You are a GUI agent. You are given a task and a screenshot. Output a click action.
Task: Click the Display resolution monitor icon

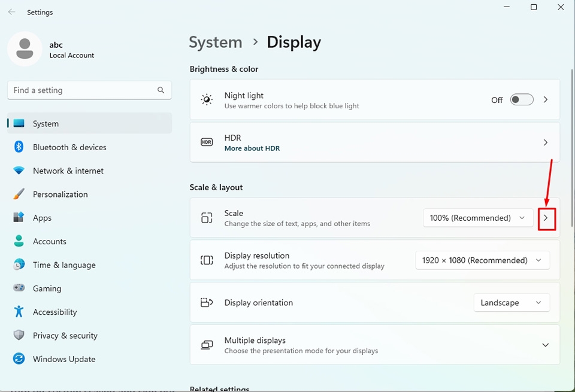pos(207,260)
